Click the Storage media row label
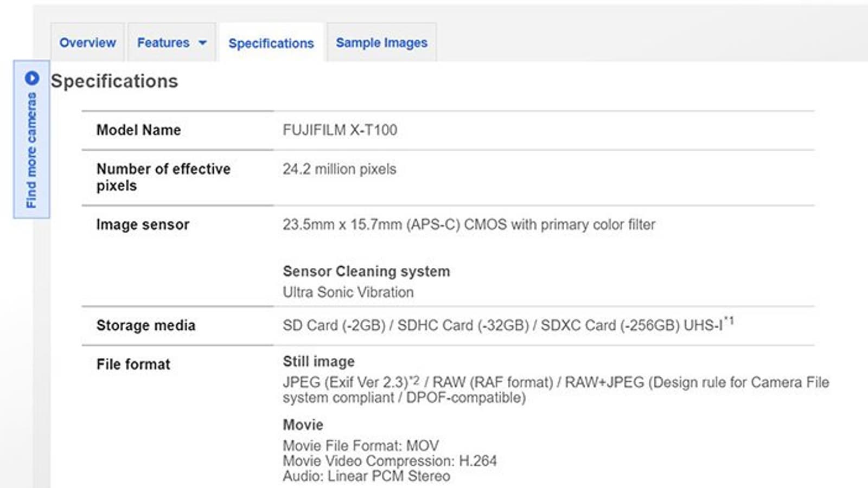The width and height of the screenshot is (868, 488). 145,325
